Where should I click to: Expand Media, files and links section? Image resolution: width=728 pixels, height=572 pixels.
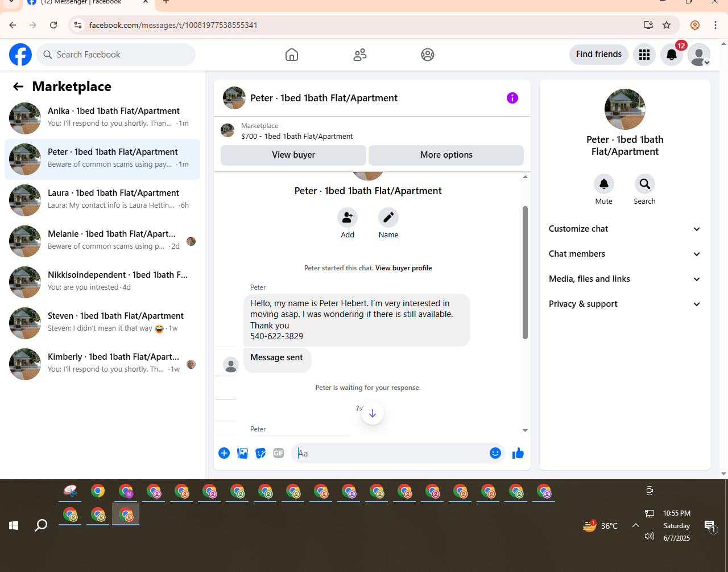pyautogui.click(x=624, y=279)
